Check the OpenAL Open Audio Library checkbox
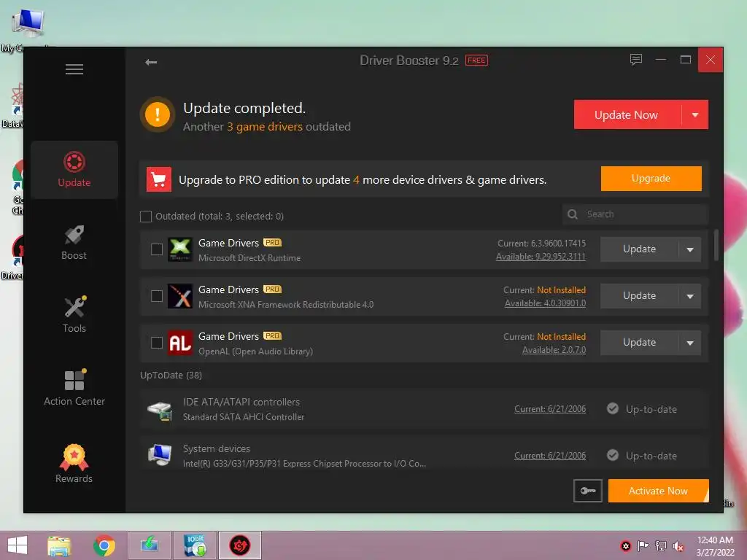The image size is (747, 560). [x=157, y=343]
